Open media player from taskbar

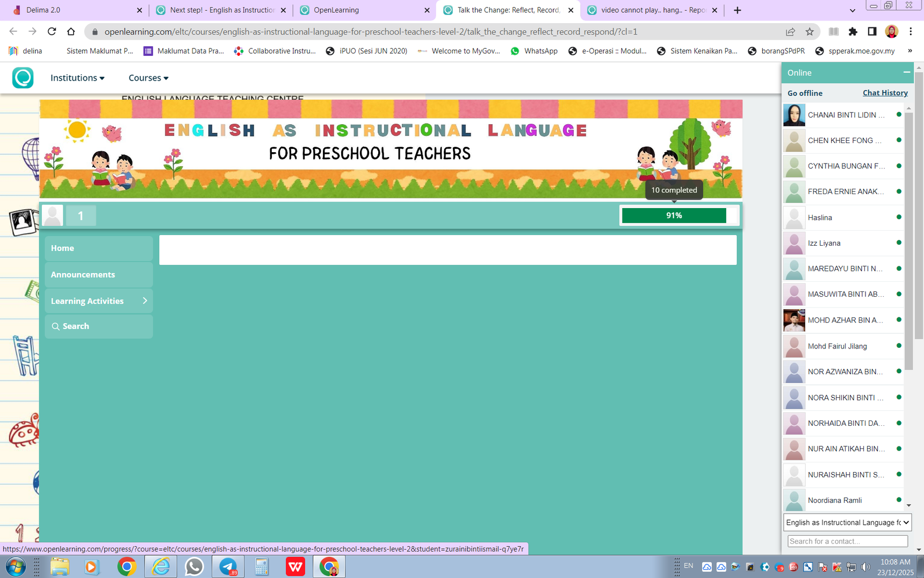(91, 567)
